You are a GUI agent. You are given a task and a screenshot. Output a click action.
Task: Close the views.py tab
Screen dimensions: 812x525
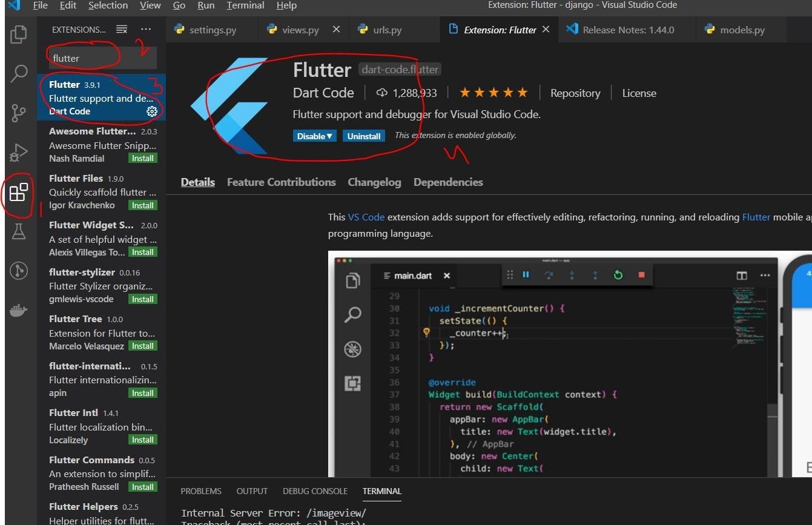[336, 29]
